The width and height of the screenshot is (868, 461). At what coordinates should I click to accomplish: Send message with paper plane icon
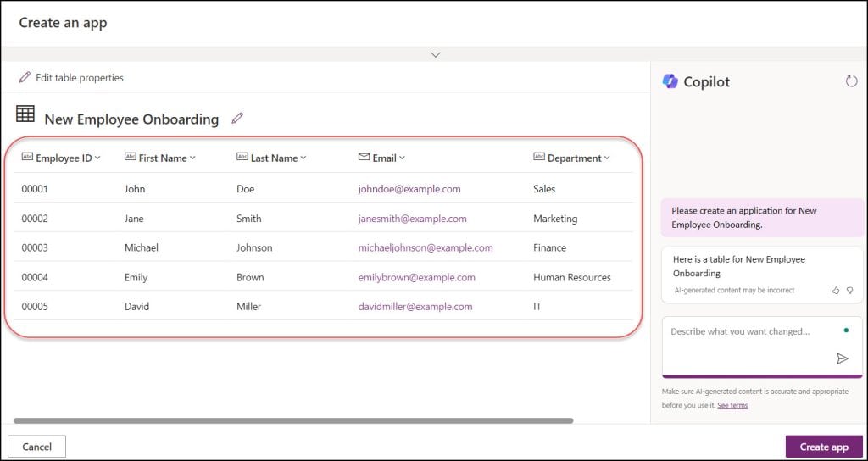click(x=842, y=358)
